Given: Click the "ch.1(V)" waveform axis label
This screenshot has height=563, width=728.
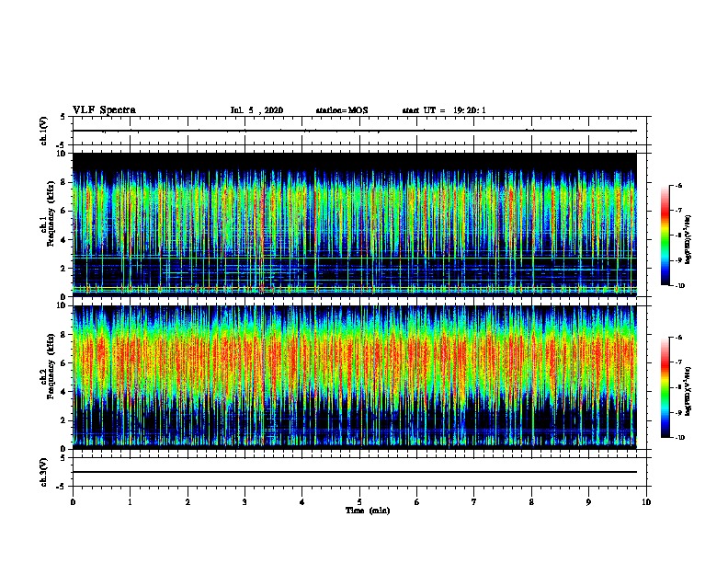Looking at the screenshot, I should click(43, 131).
